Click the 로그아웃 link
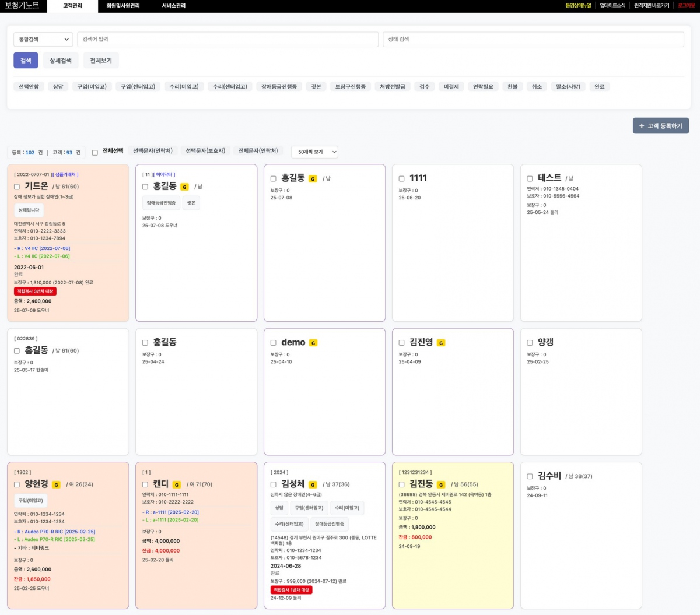700x615 pixels. 686,6
